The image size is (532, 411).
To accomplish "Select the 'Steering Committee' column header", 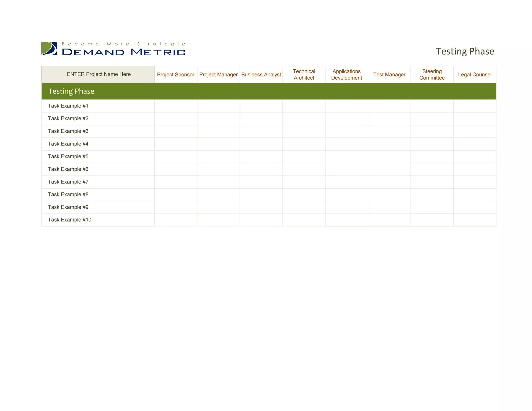I will tap(432, 75).
